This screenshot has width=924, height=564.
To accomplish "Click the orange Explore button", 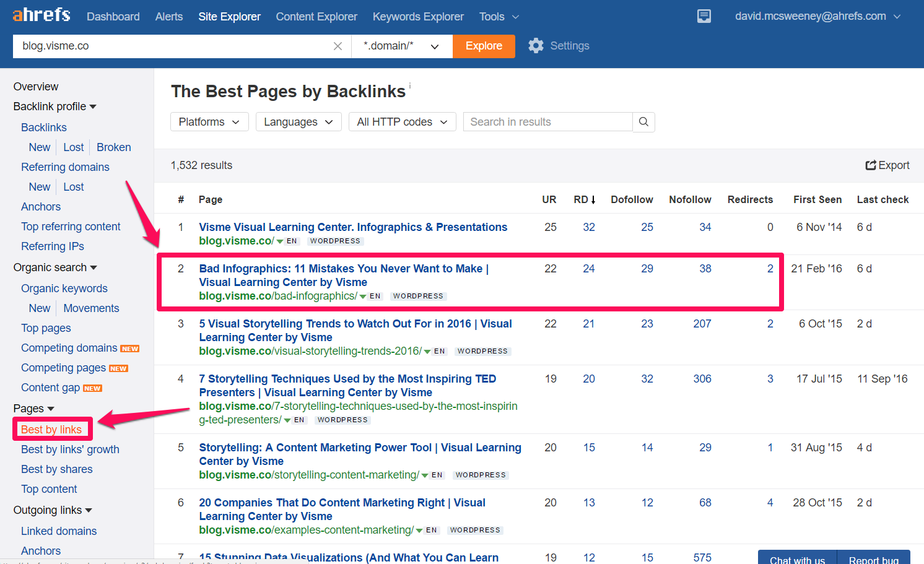I will click(x=484, y=46).
